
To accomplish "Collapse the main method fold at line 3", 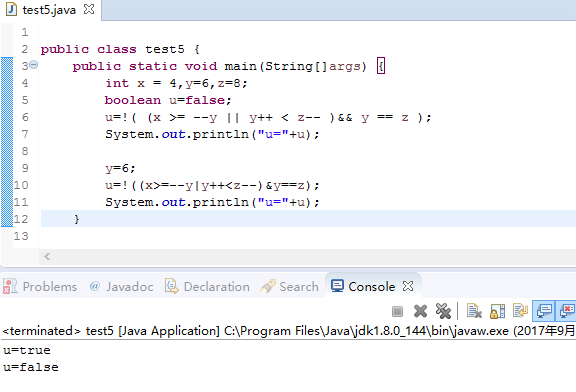I will coord(33,65).
